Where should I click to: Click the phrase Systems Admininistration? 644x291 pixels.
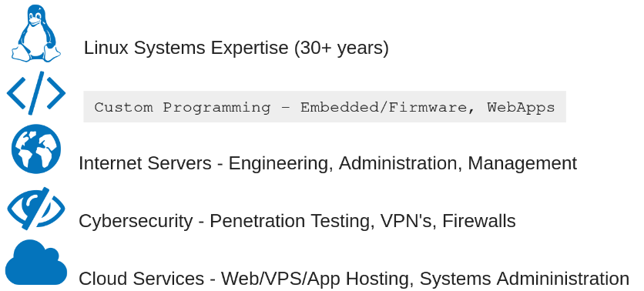point(525,279)
